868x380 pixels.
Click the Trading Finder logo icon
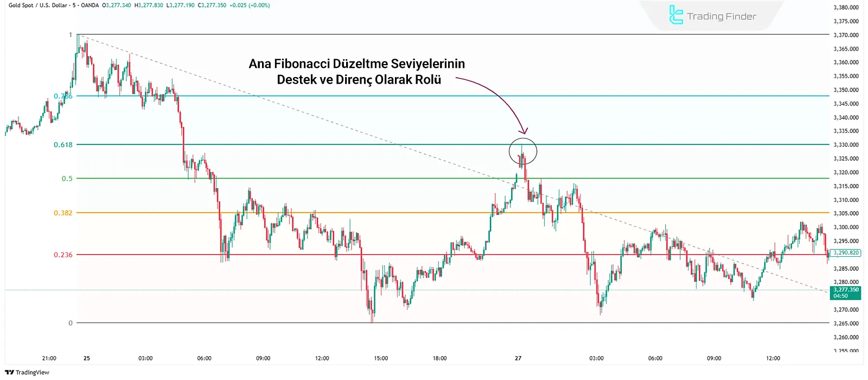point(676,15)
